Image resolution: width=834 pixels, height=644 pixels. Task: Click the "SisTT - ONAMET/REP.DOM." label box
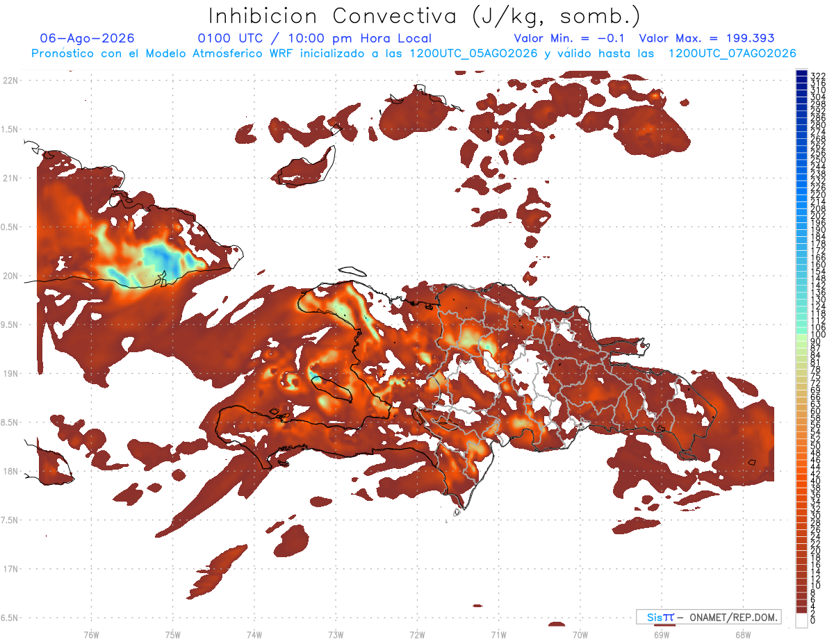pos(708,617)
